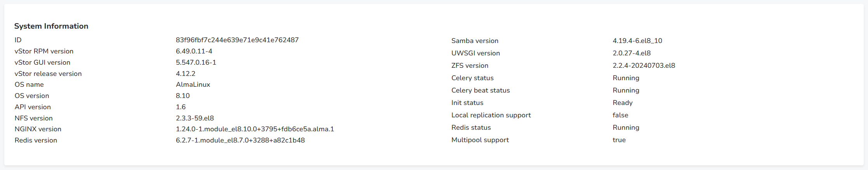Image resolution: width=868 pixels, height=170 pixels.
Task: Select the vStor RPM version value 6.49.0.11-4
Action: click(194, 51)
